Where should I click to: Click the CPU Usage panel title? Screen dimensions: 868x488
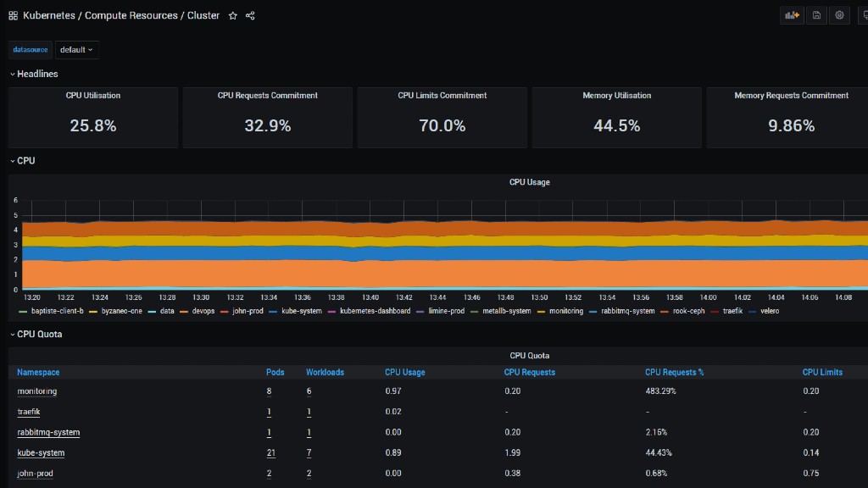click(529, 182)
